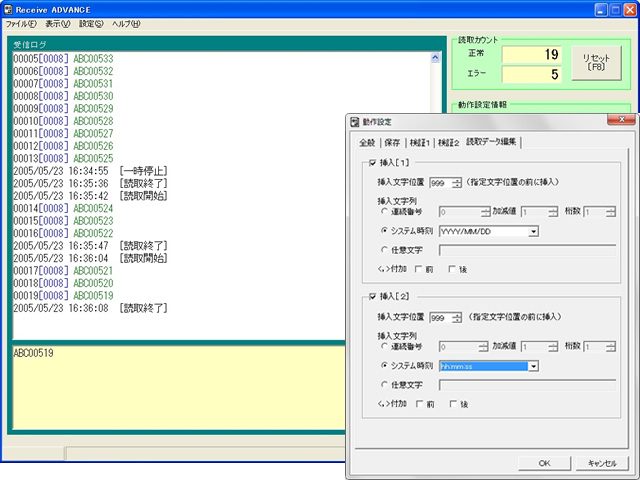The height and width of the screenshot is (480, 640).
Task: Click 桁数 stepper in 挿入[2]
Action: [x=611, y=347]
